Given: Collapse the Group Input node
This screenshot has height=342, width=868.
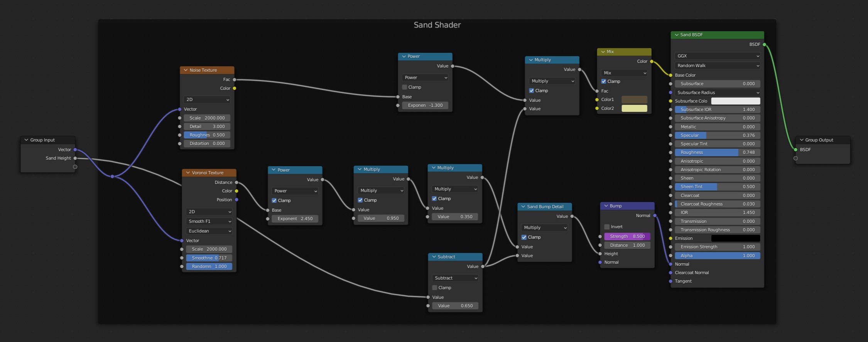Looking at the screenshot, I should (26, 140).
